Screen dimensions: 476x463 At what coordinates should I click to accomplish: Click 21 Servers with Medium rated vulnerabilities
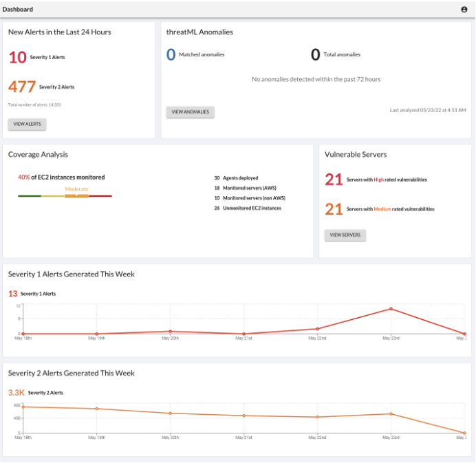pos(380,209)
